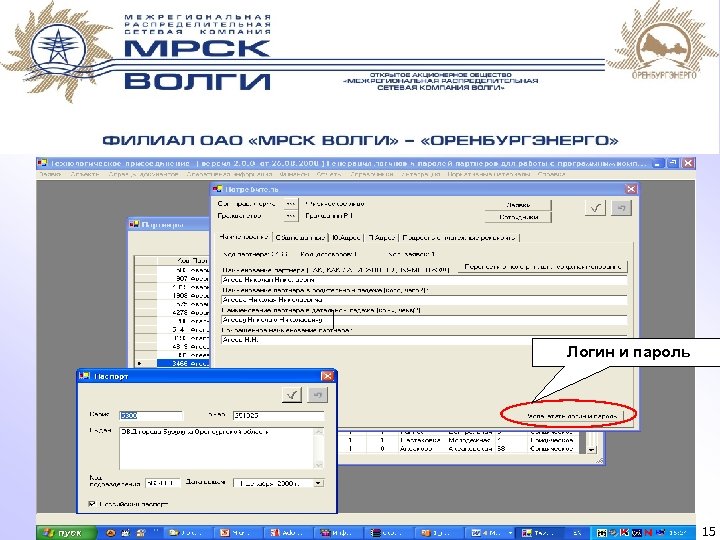Click the first quick launch icon after Пуск
Image resolution: width=720 pixels, height=540 pixels.
point(111,533)
